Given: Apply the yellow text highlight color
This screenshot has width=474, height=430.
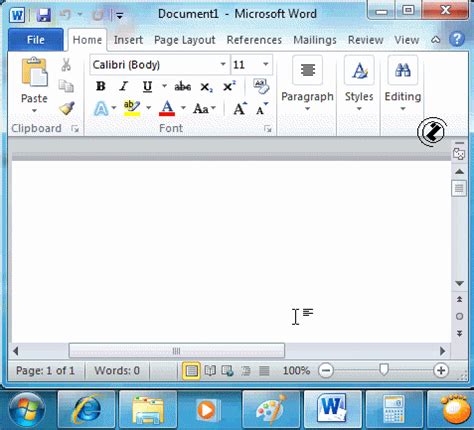Looking at the screenshot, I should click(132, 108).
